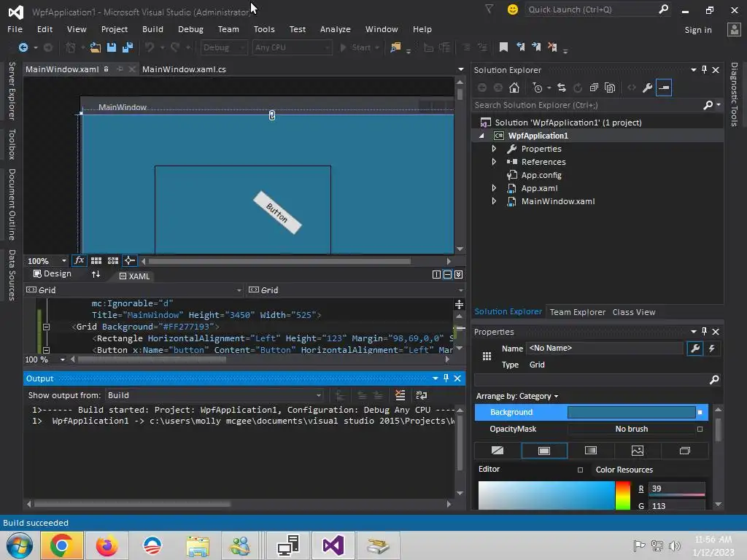
Task: Show events lightning bolt in Properties
Action: (x=712, y=349)
